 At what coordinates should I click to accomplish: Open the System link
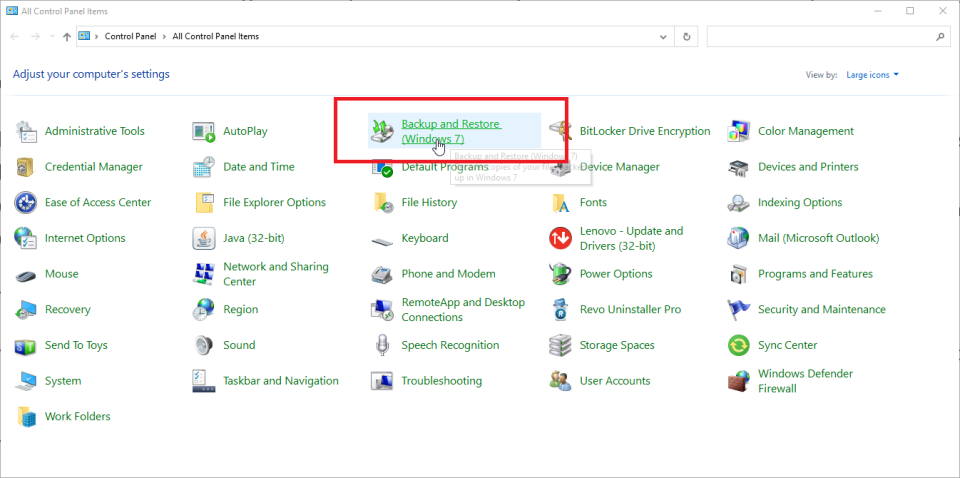click(x=62, y=381)
